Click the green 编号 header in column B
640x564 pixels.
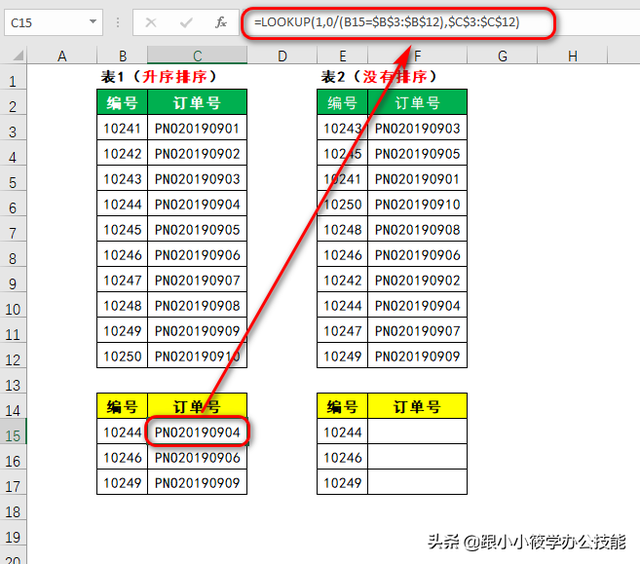pyautogui.click(x=122, y=102)
